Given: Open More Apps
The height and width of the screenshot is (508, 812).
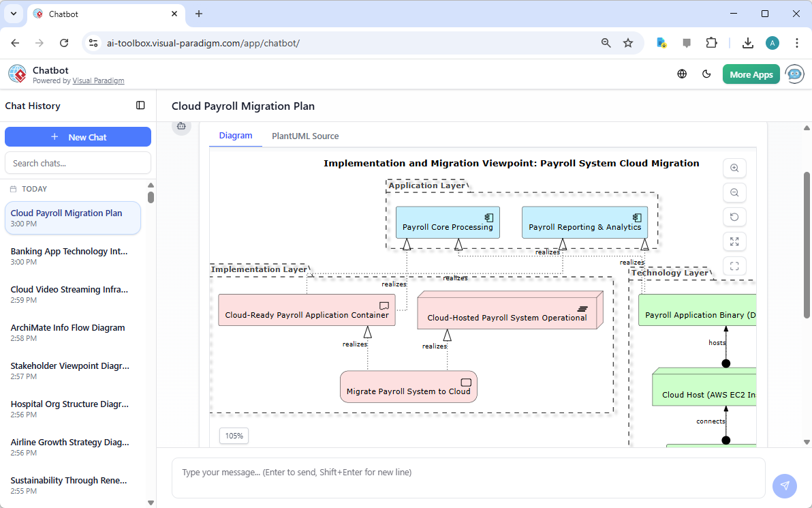Looking at the screenshot, I should 751,74.
